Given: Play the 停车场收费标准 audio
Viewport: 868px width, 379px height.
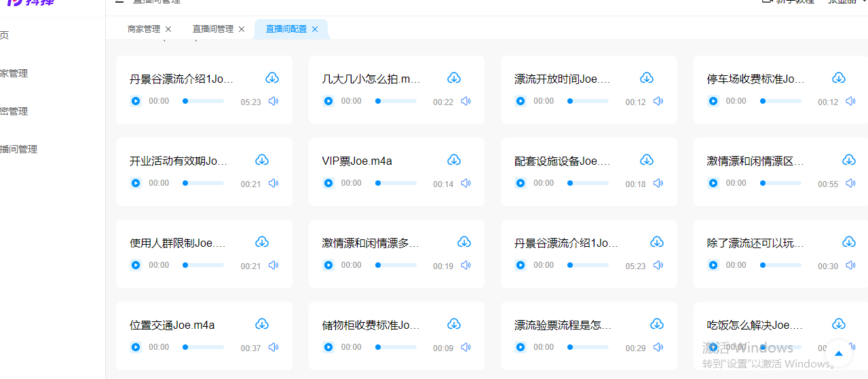Looking at the screenshot, I should click(713, 101).
